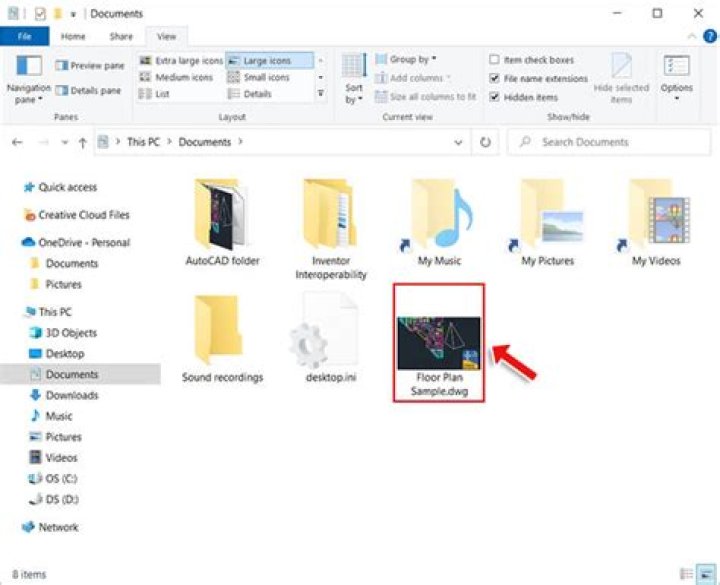Open the File menu tab

click(x=24, y=36)
